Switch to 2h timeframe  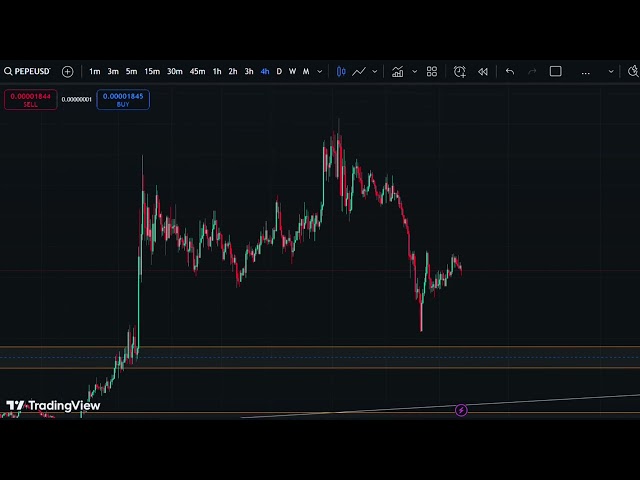point(233,71)
